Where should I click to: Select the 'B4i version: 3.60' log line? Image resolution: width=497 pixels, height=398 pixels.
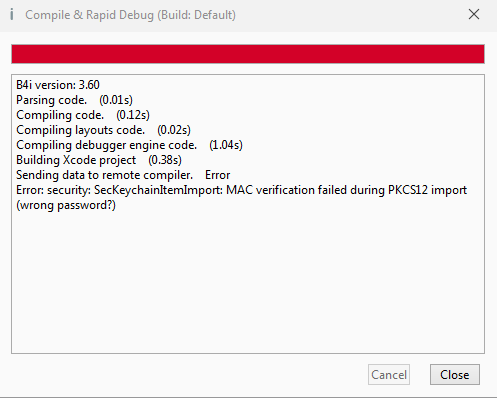coord(58,85)
